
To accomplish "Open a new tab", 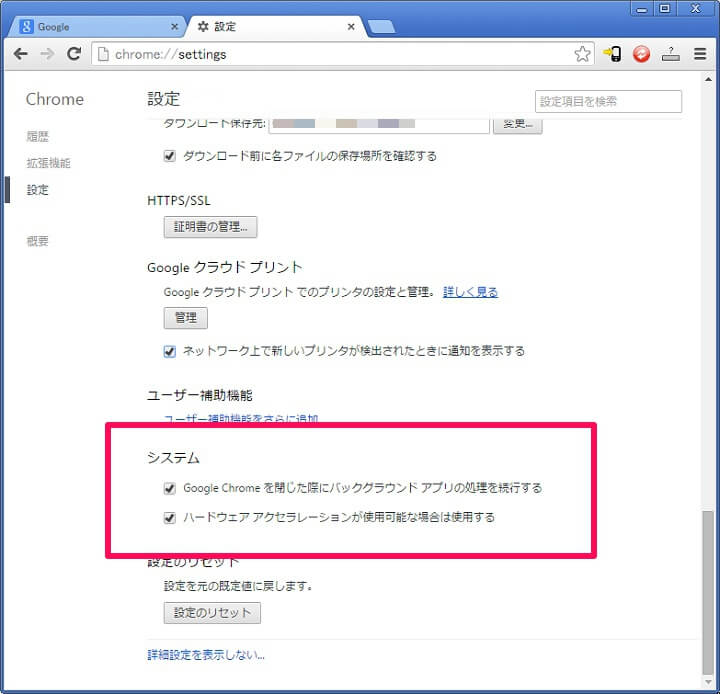I will click(x=381, y=27).
